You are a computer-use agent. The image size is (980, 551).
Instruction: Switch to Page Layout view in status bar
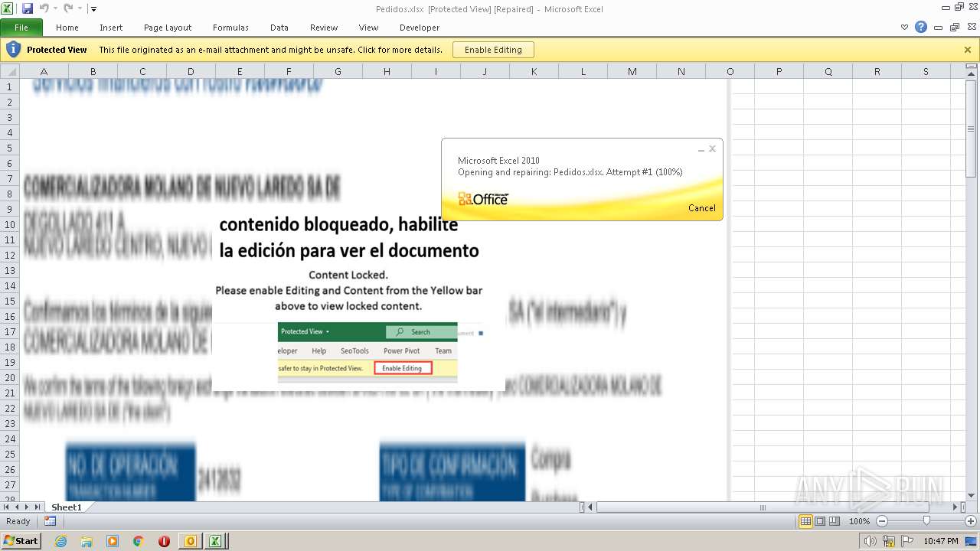(x=820, y=521)
